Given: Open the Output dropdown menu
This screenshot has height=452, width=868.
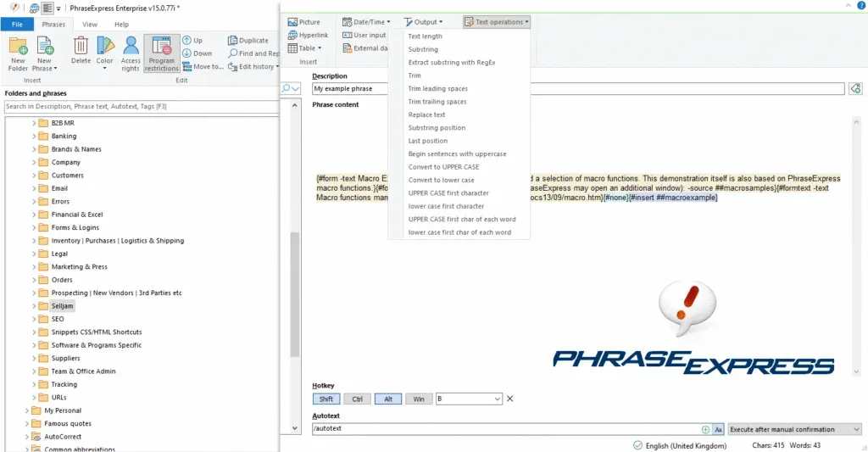Looking at the screenshot, I should tap(424, 22).
